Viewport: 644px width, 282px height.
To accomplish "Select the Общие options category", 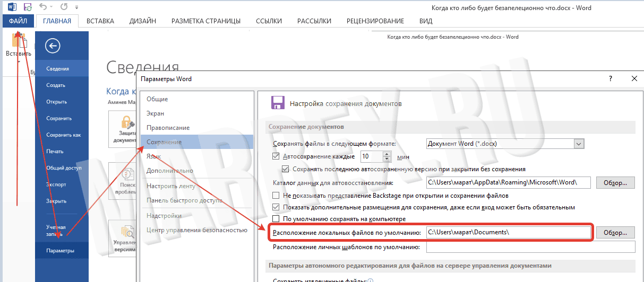I will 197,99.
